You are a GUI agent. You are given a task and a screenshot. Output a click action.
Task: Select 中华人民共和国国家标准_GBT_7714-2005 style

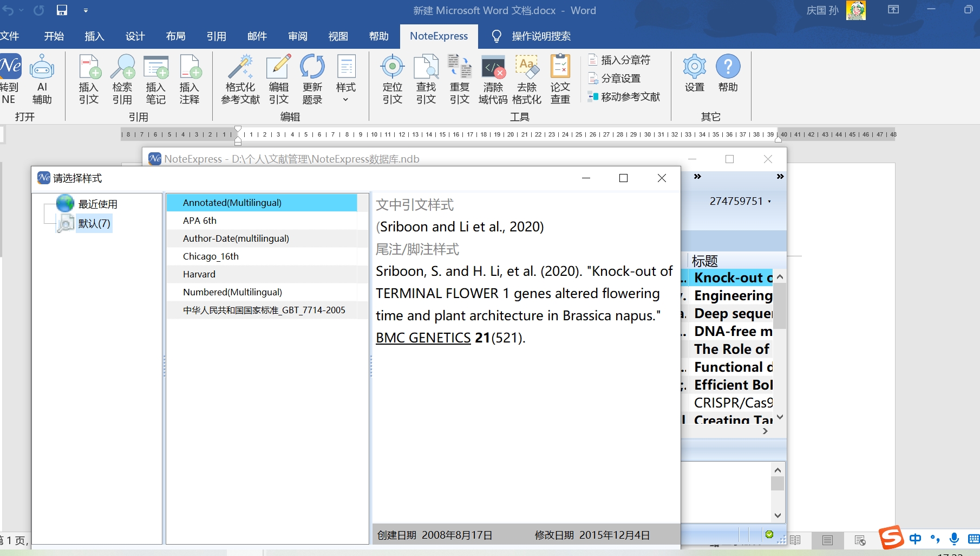tap(262, 310)
